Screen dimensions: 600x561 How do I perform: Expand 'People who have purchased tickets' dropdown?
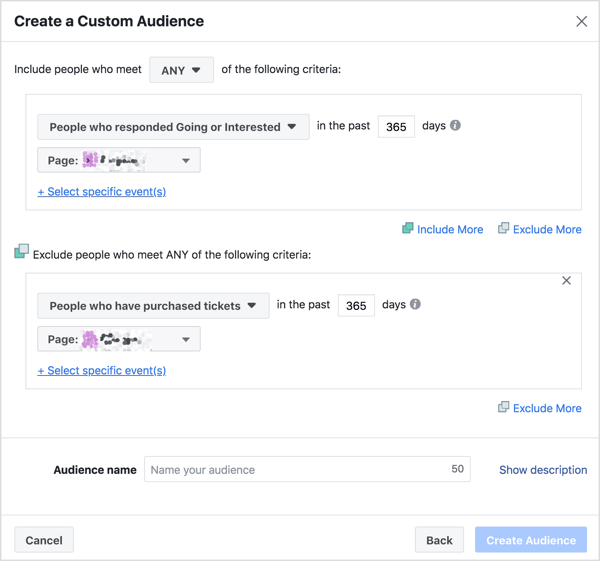pyautogui.click(x=153, y=306)
